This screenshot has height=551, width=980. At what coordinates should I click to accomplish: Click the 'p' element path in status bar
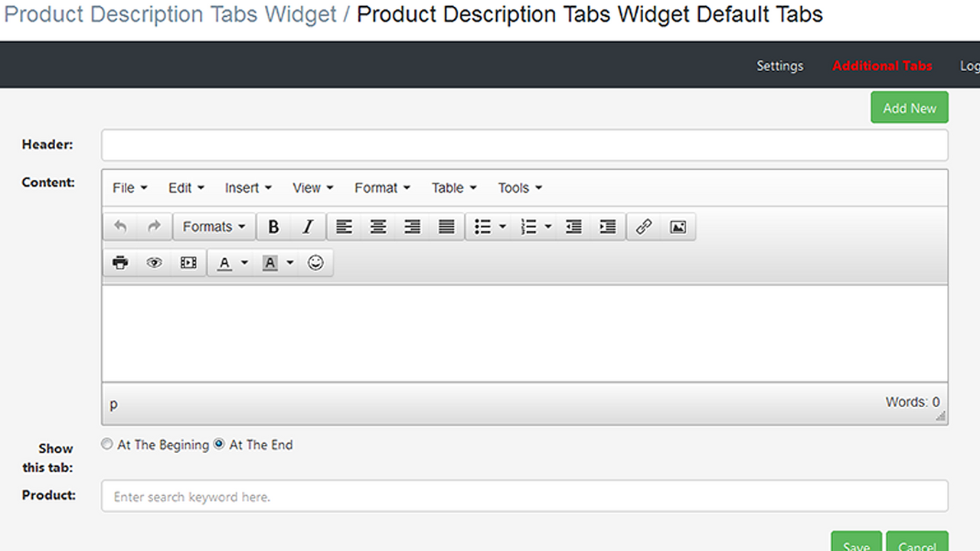pos(113,404)
